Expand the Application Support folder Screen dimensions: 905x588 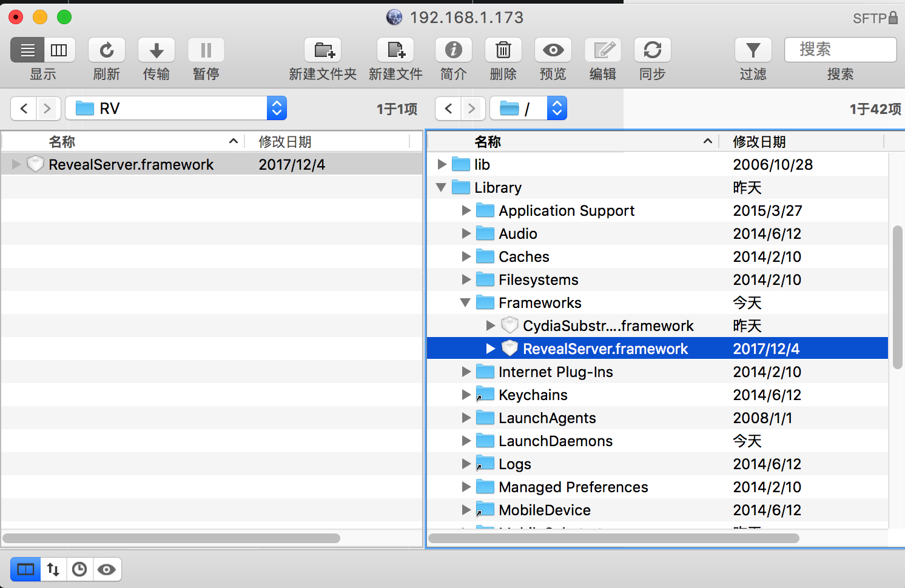click(466, 210)
